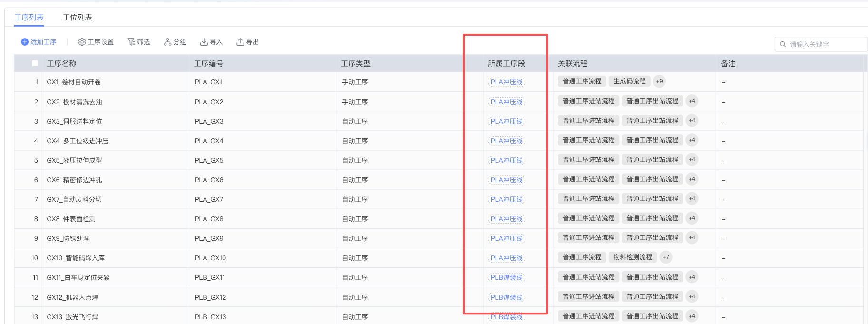Open process settings gear icon
The width and height of the screenshot is (868, 324).
coord(82,42)
